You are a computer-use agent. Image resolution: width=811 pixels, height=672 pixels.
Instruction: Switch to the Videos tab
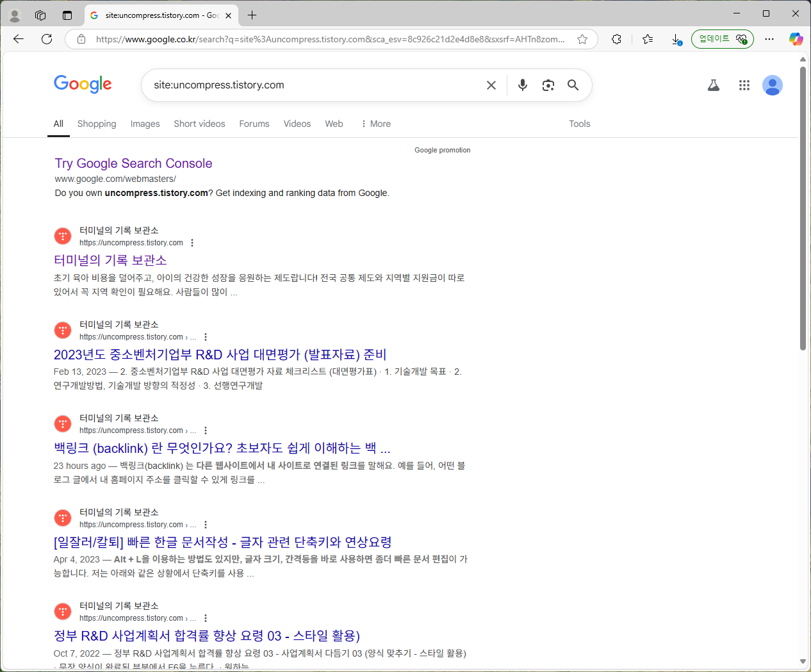pos(297,124)
